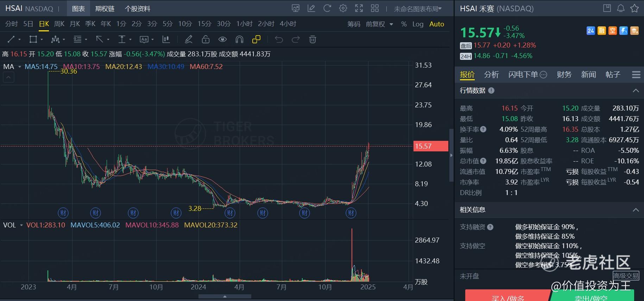
Task: Toggle Log scale on price axis
Action: [x=418, y=24]
